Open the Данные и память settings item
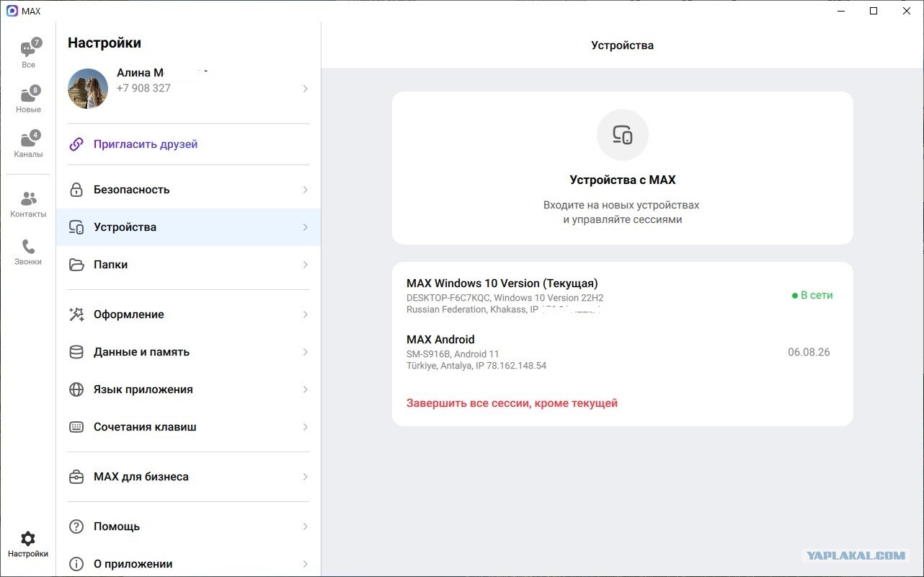 (x=188, y=352)
